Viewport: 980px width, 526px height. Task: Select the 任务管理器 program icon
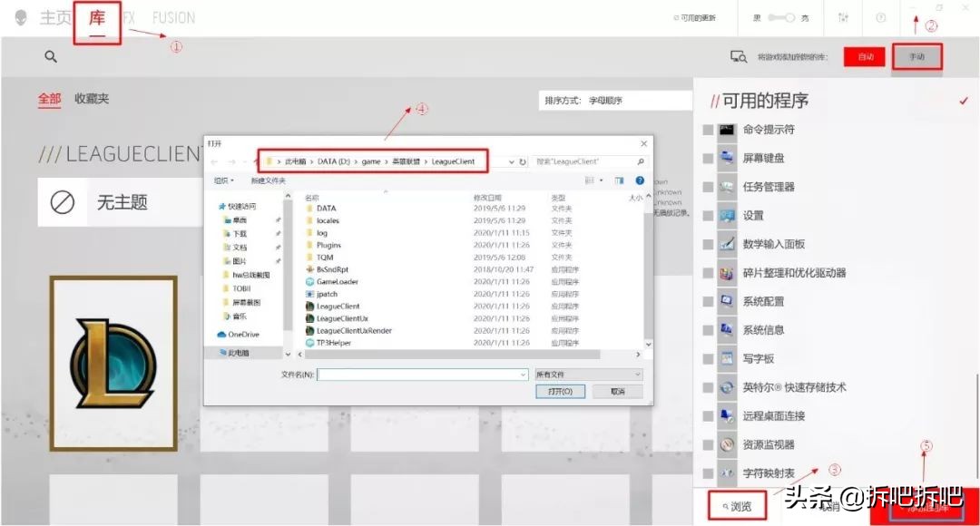coord(726,186)
